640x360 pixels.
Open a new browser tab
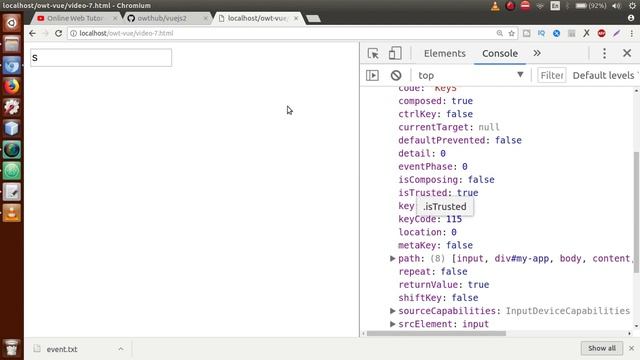tap(313, 18)
